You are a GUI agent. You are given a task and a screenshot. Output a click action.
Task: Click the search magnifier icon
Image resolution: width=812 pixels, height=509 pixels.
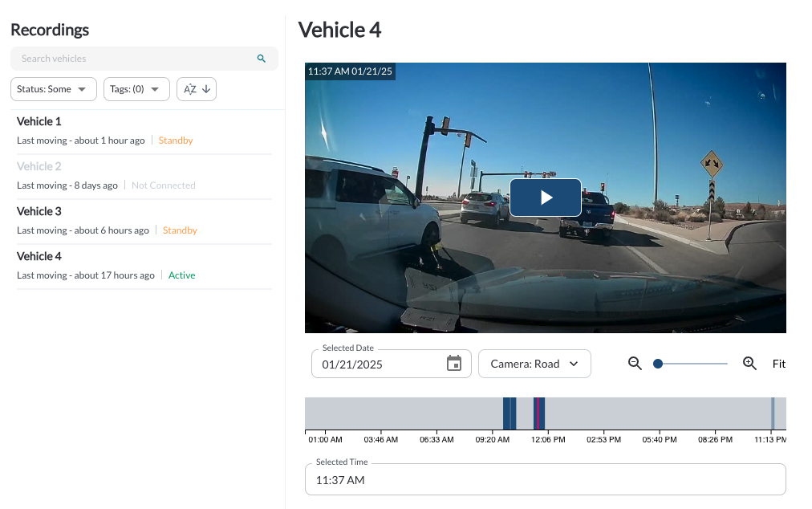[261, 59]
